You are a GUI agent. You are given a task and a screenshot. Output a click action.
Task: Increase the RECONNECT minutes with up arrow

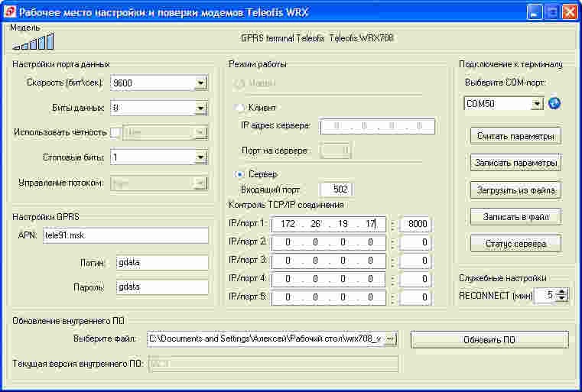click(562, 292)
